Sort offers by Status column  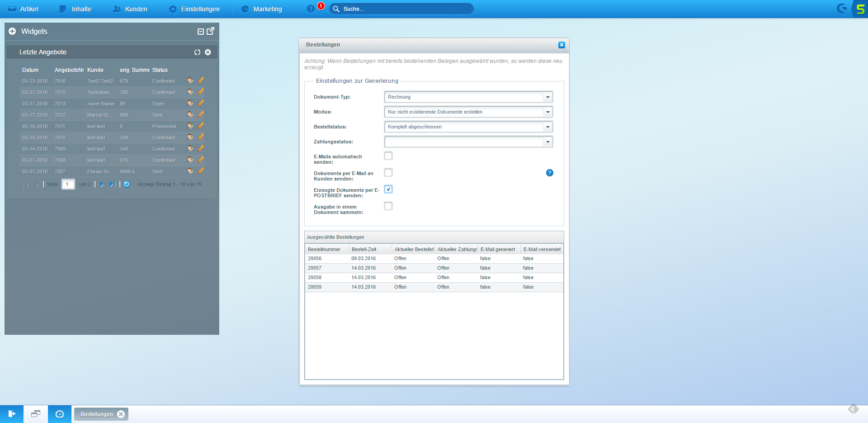tap(160, 70)
